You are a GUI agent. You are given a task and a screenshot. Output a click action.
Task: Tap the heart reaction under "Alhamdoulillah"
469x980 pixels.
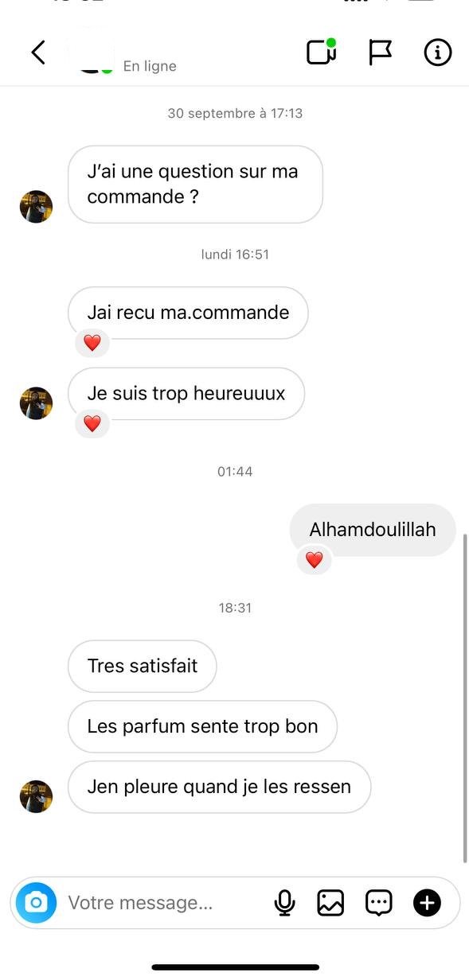point(315,560)
